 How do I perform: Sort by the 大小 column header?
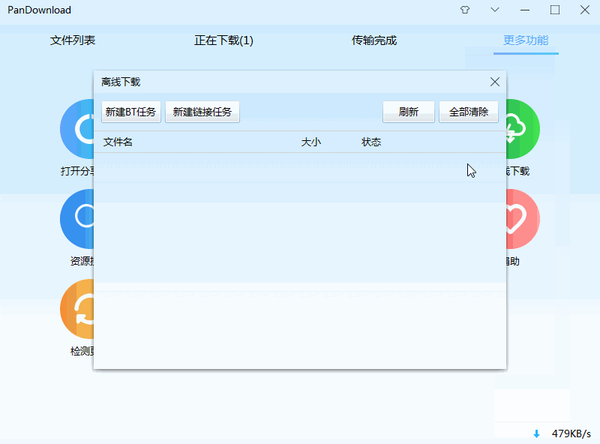click(x=311, y=142)
